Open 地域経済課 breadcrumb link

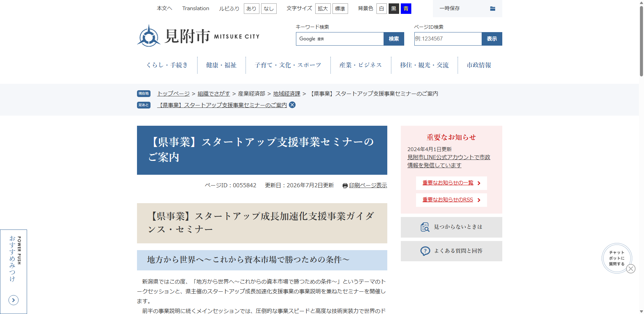click(x=287, y=94)
